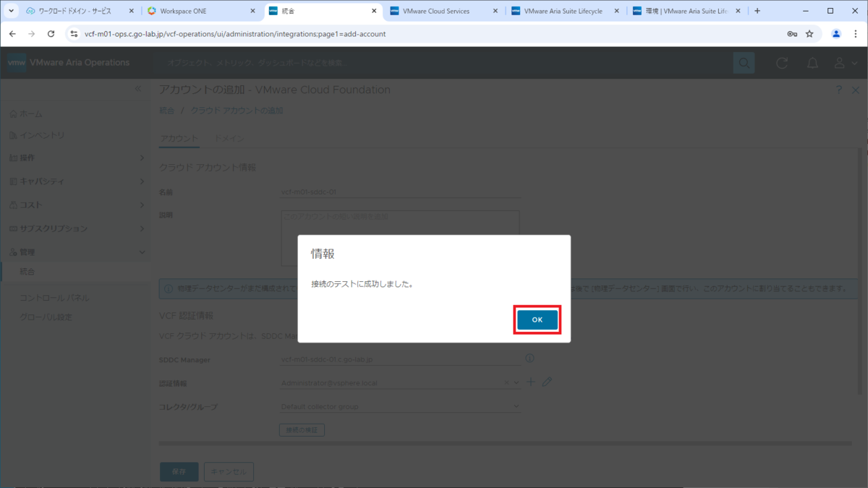Image resolution: width=868 pixels, height=488 pixels.
Task: Click the SDDC Manager info icon
Action: pos(529,359)
